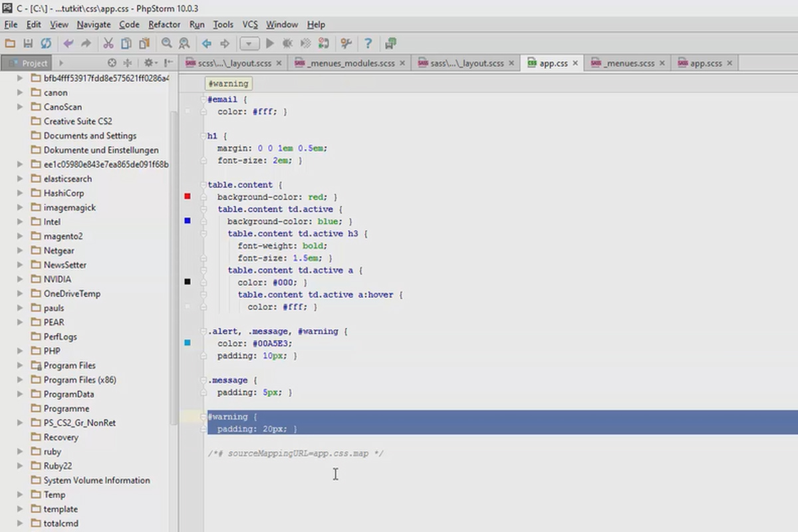Click the Cut icon on the toolbar

tap(108, 43)
